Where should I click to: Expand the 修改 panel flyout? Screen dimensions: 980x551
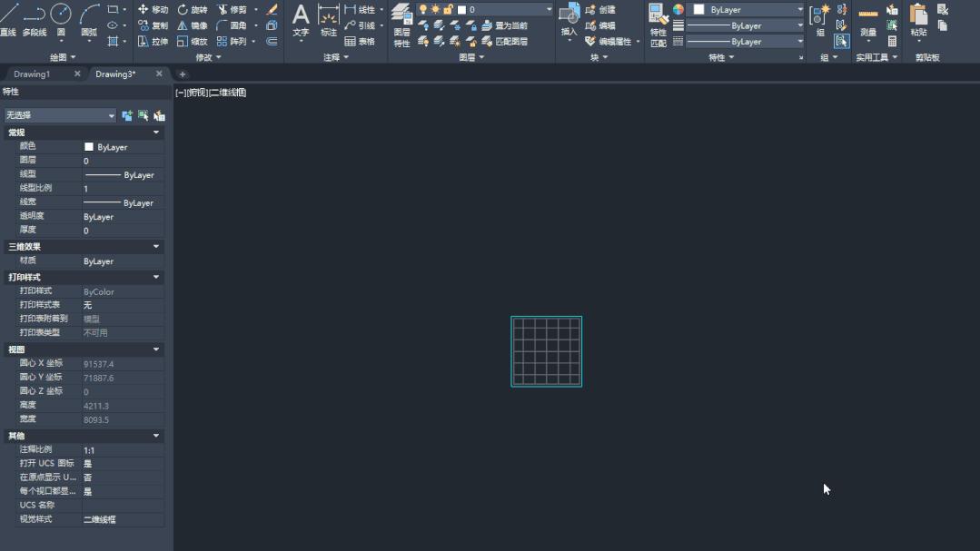(208, 57)
